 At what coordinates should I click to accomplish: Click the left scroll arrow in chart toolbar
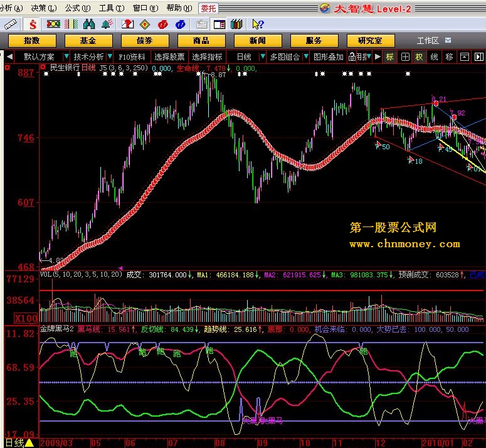coord(9,56)
